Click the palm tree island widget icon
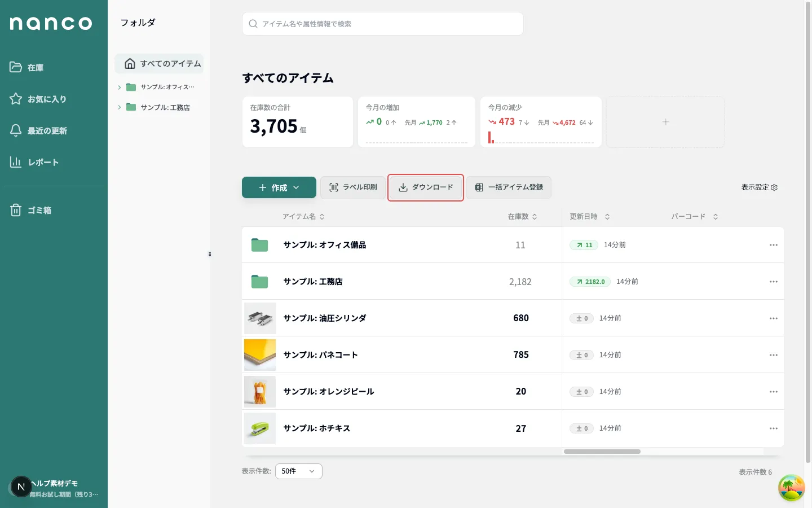Viewport: 812px width, 508px height. pos(792,488)
